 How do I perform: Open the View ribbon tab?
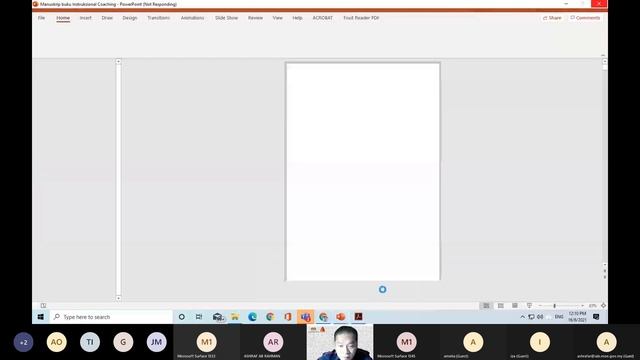(278, 18)
